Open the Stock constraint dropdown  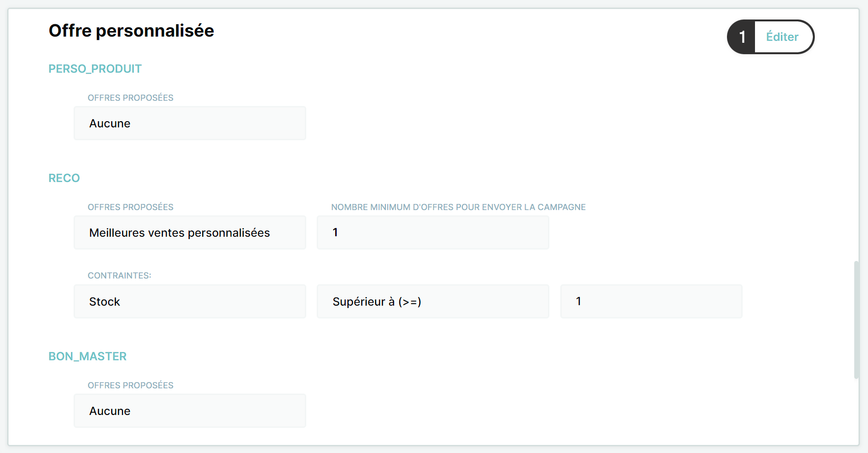point(190,301)
